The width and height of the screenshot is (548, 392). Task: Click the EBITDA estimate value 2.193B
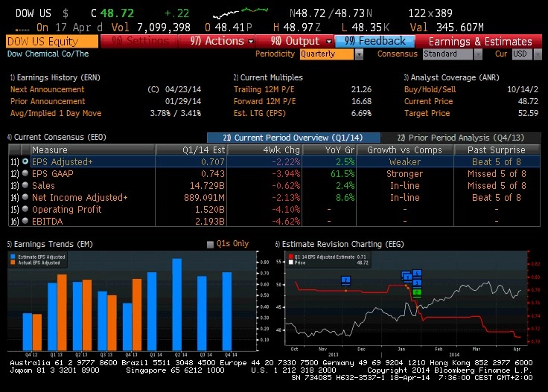point(210,222)
